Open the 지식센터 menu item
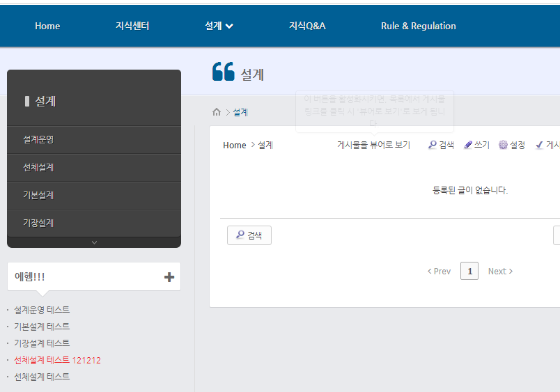This screenshot has width=560, height=392. point(132,26)
